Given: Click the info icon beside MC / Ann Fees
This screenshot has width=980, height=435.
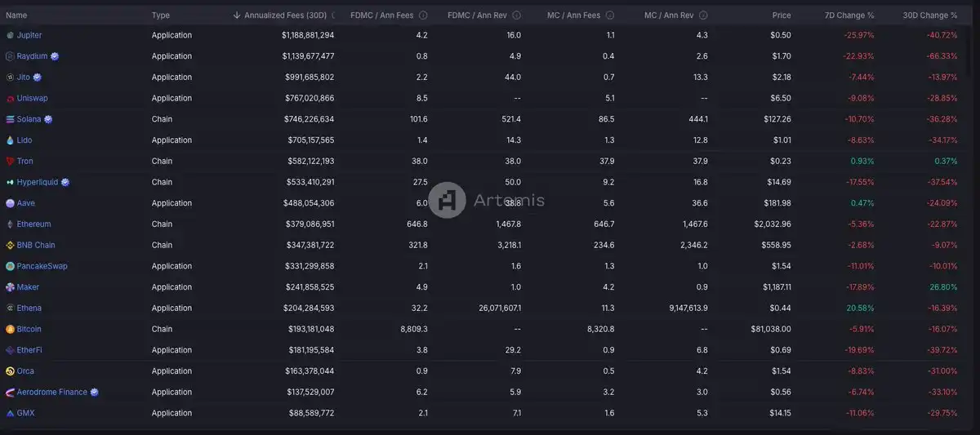Looking at the screenshot, I should [610, 16].
